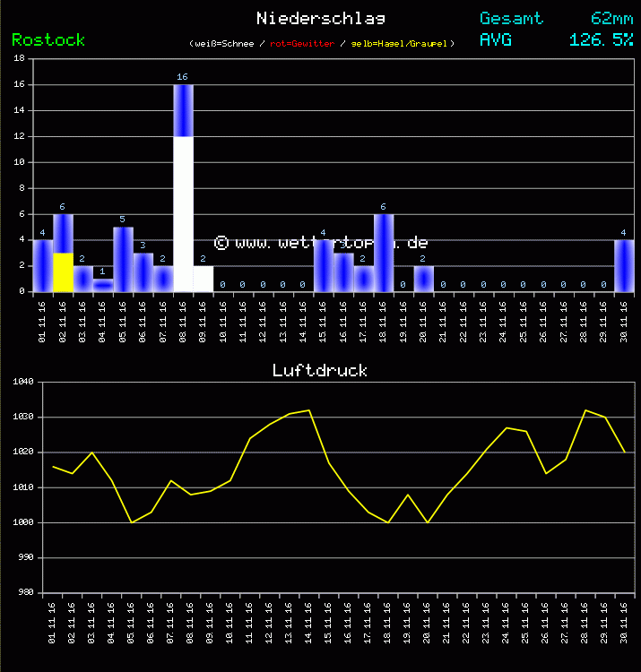Click the yellow hail segment on 02.11.16
The image size is (641, 672).
(63, 271)
